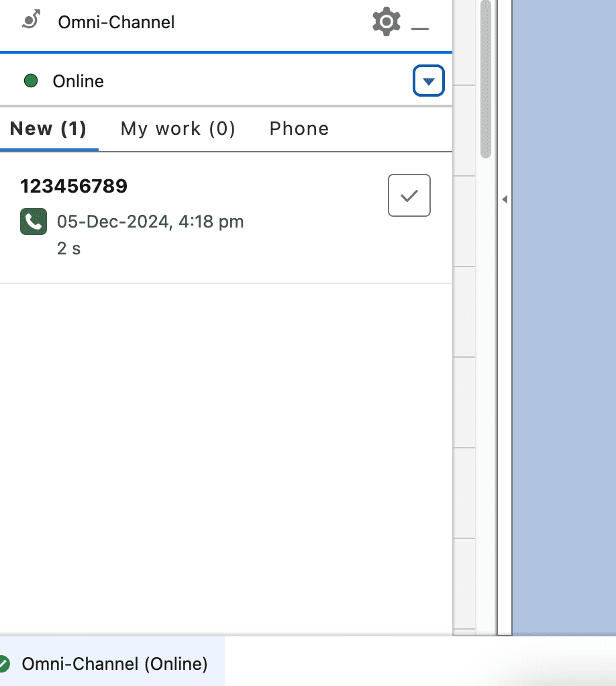Click the green phone call icon
The image size is (616, 686).
tap(34, 222)
